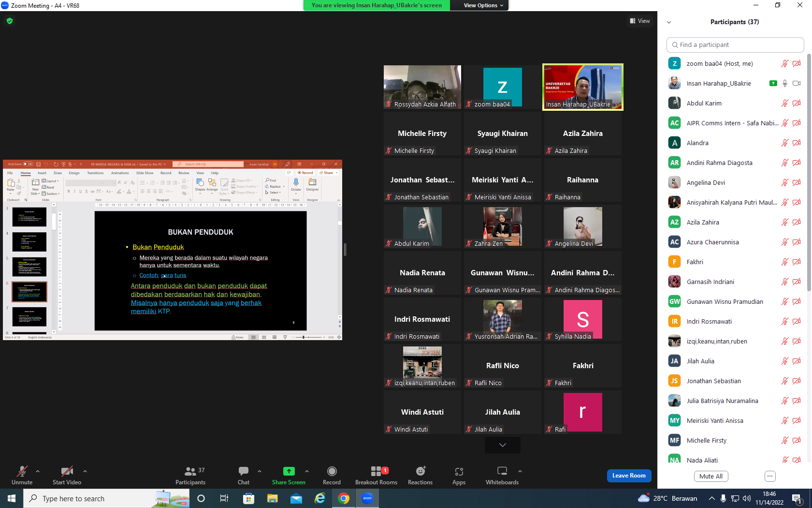The image size is (812, 508).
Task: Open Insert tab in shared PowerPoint
Action: point(42,173)
